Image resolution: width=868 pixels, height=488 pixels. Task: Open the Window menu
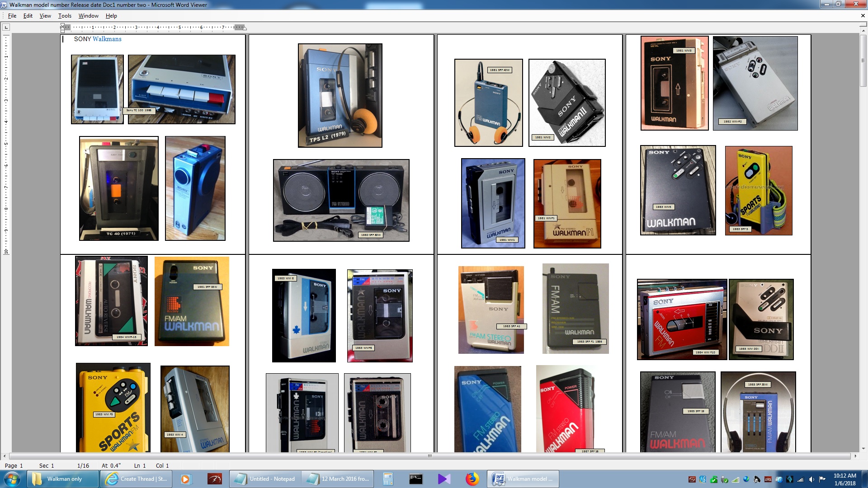pyautogui.click(x=89, y=15)
